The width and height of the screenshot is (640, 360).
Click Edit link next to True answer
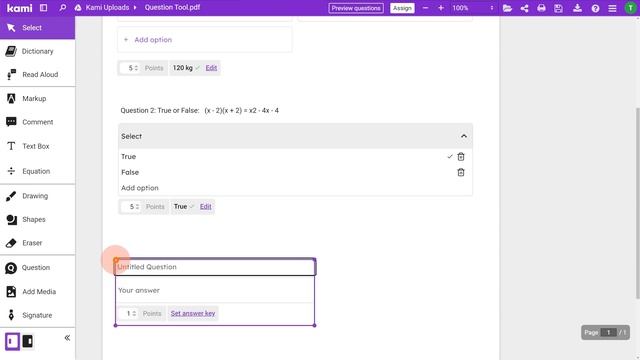[x=206, y=207]
